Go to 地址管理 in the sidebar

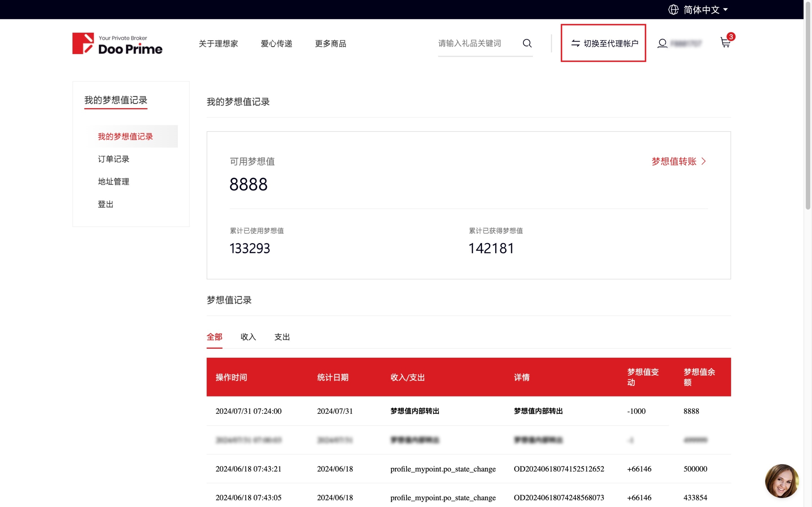[114, 181]
